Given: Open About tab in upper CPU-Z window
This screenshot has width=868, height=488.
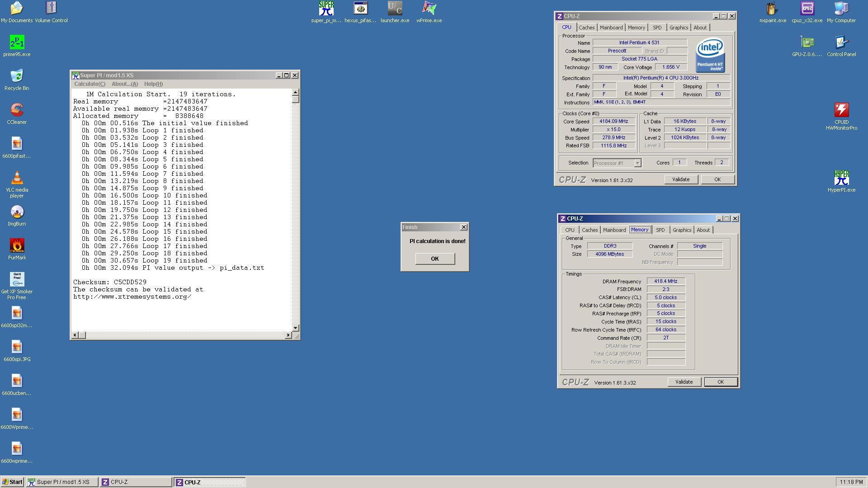Looking at the screenshot, I should [700, 28].
